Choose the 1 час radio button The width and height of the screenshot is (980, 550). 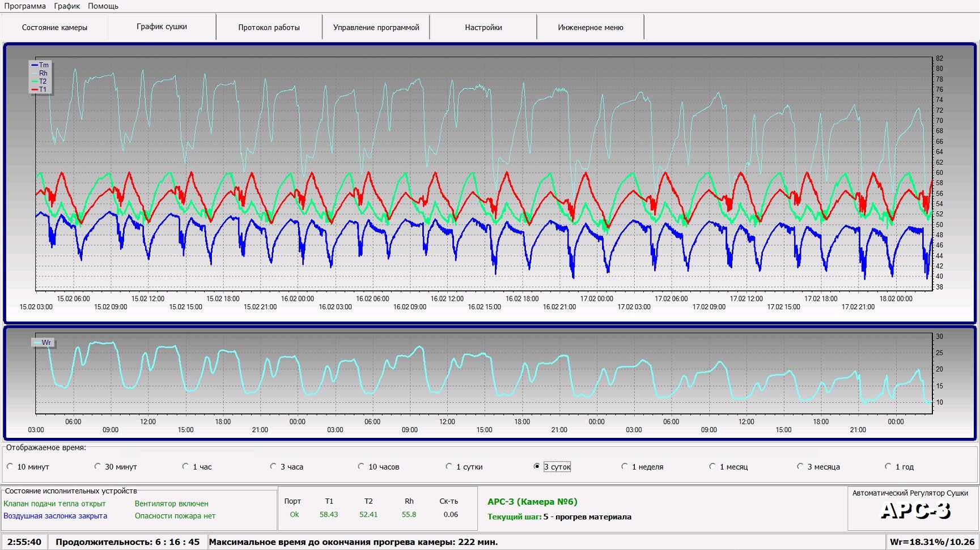pyautogui.click(x=186, y=467)
